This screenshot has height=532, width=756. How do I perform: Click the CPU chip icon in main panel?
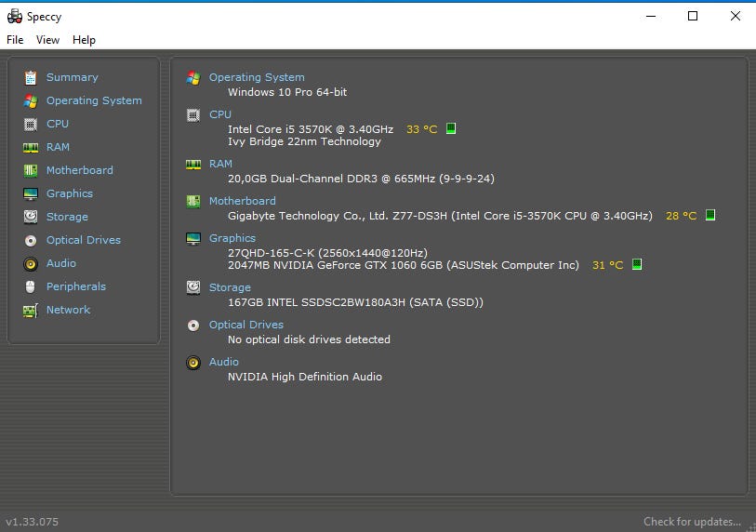[193, 114]
